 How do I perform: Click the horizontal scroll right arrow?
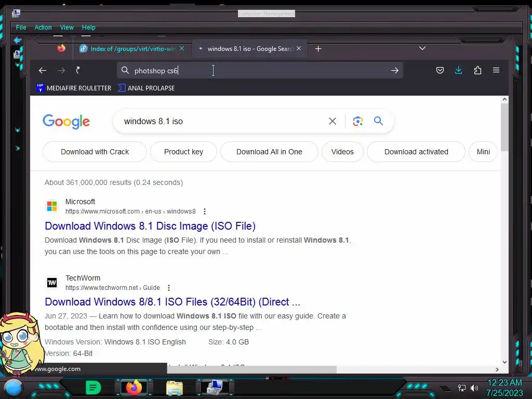click(497, 369)
